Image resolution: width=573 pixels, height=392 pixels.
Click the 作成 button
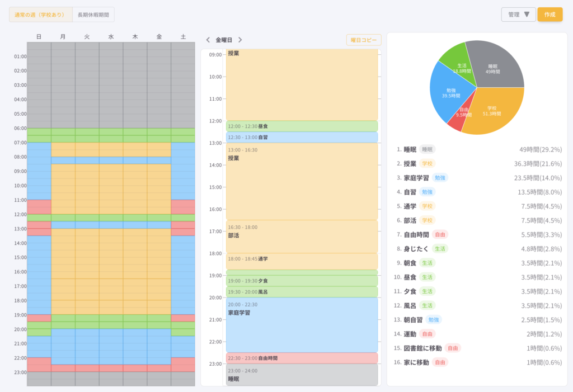click(549, 15)
